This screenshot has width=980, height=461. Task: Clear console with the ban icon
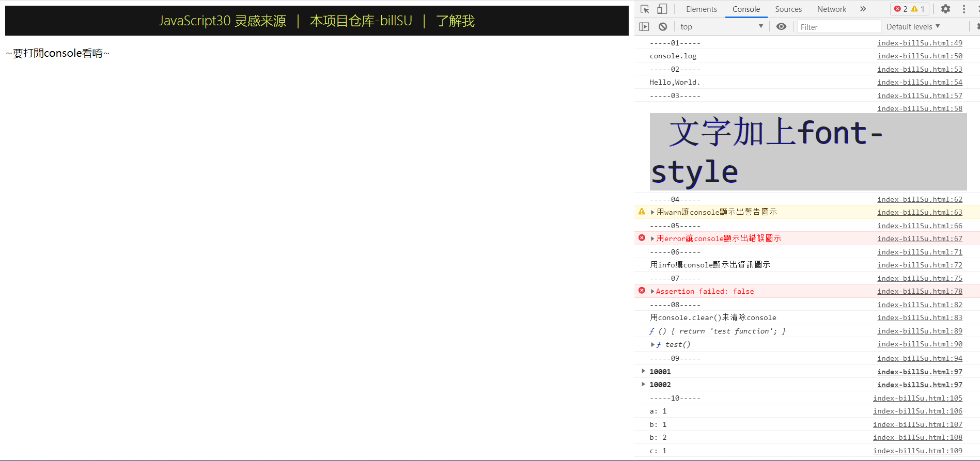tap(663, 27)
